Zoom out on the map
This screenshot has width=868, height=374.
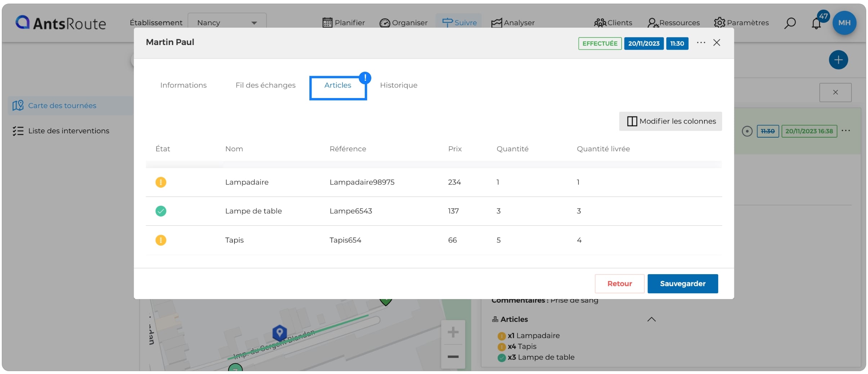click(453, 357)
